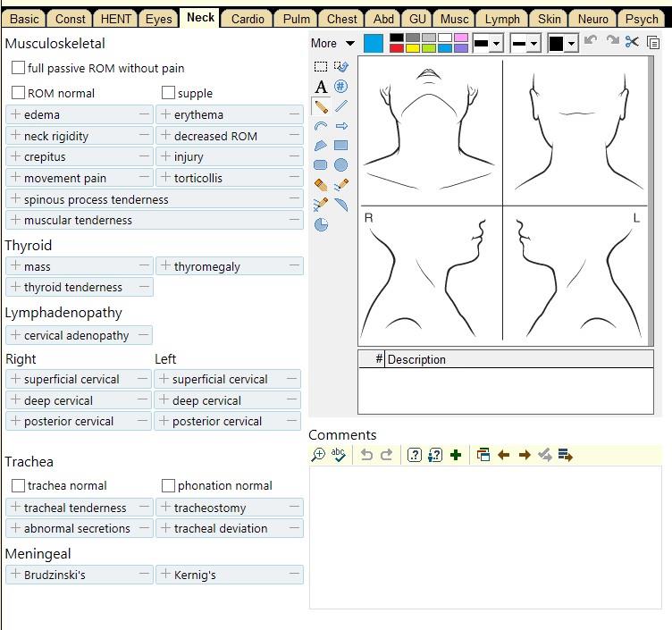Click the scissors cut icon
The width and height of the screenshot is (672, 630).
pos(633,42)
